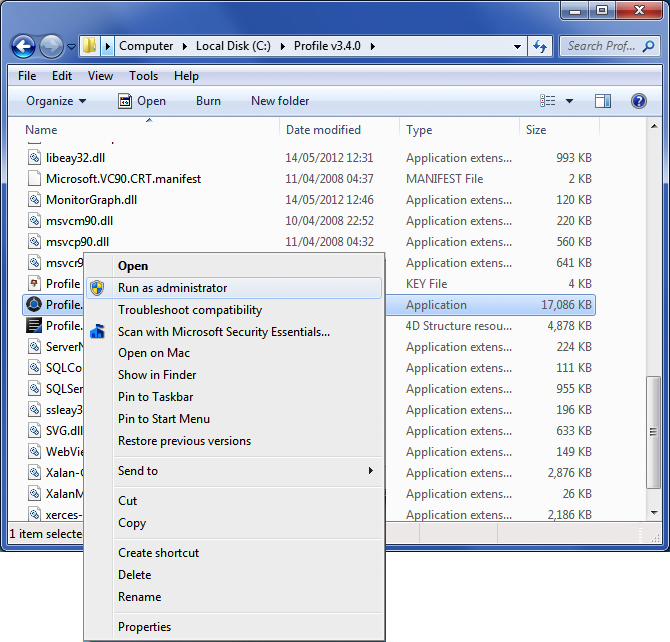Click the scrollbar up arrow
Screen dimensions: 670x642
pyautogui.click(x=654, y=127)
